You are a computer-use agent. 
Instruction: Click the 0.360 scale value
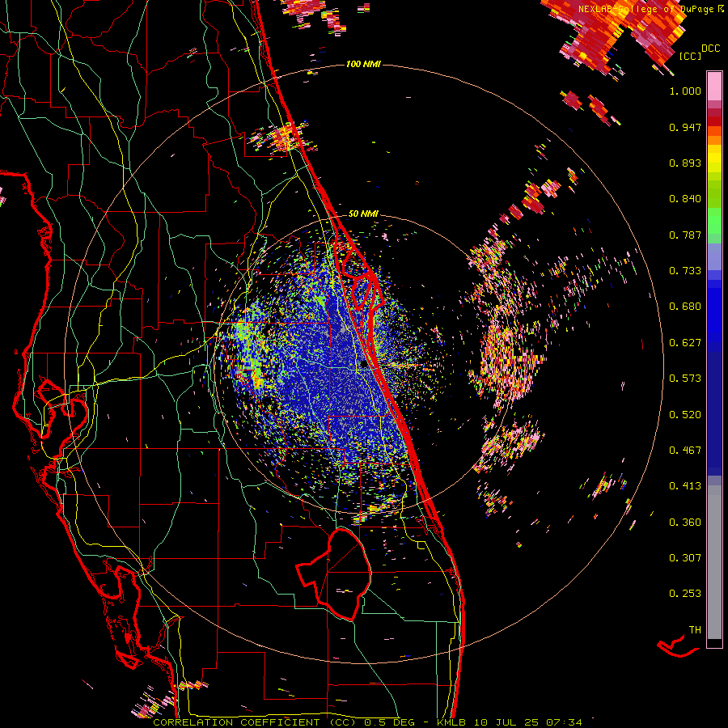pyautogui.click(x=685, y=523)
